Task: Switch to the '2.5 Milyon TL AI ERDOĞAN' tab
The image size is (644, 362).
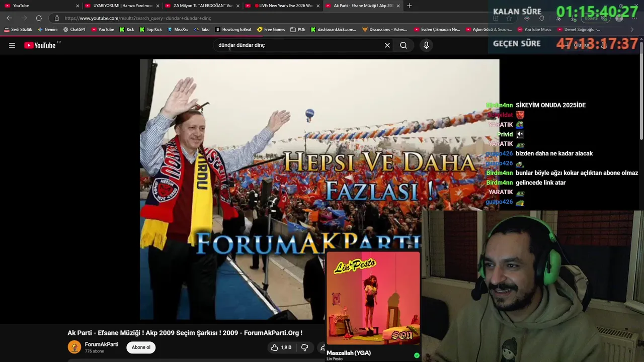Action: (203, 6)
